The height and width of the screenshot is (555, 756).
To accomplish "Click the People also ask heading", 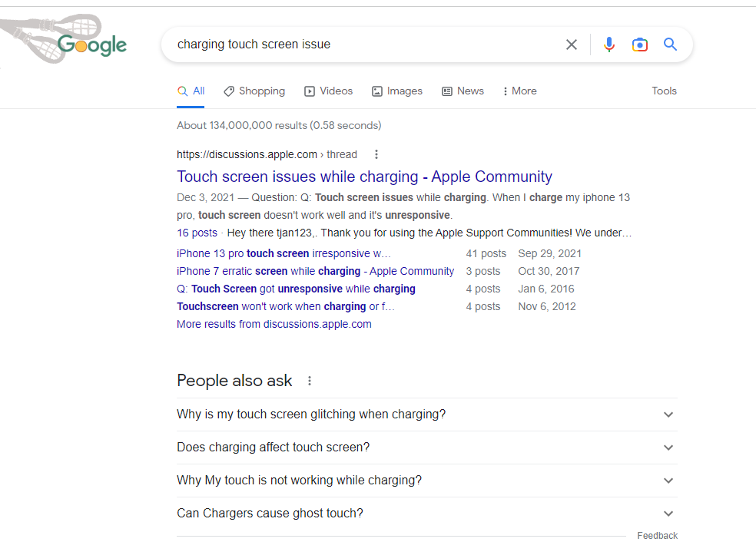I will (x=234, y=381).
